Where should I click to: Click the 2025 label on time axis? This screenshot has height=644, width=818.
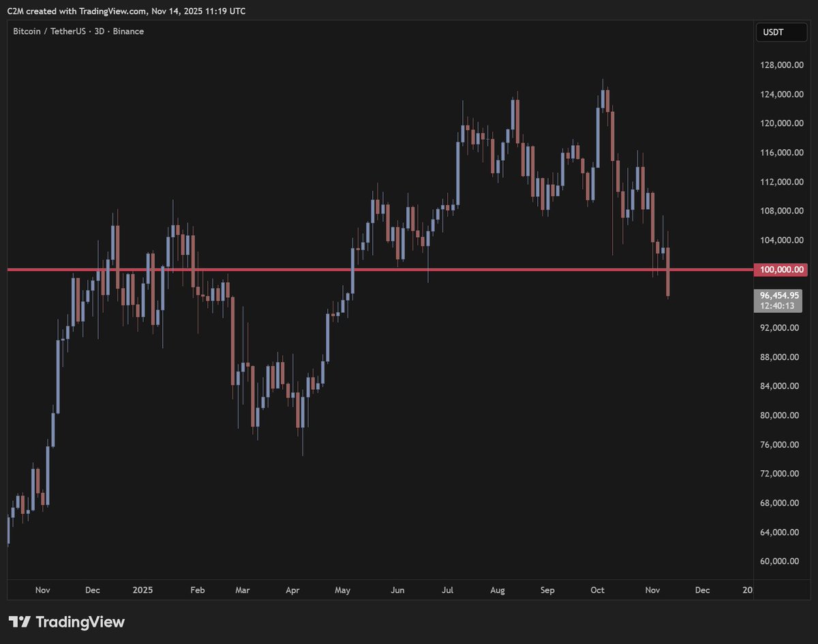coord(143,590)
